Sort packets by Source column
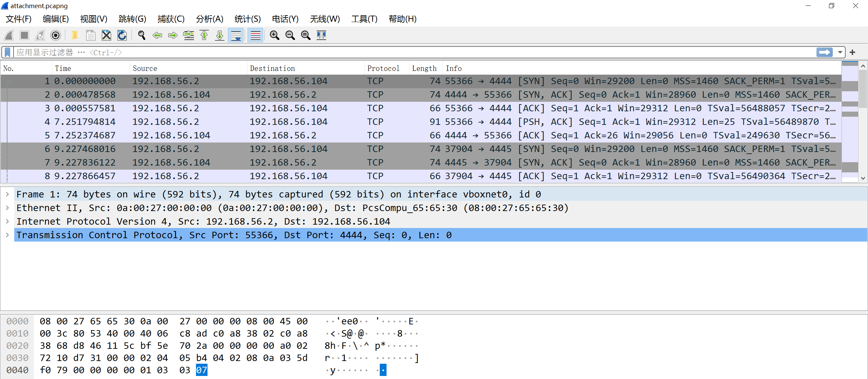 [189, 68]
